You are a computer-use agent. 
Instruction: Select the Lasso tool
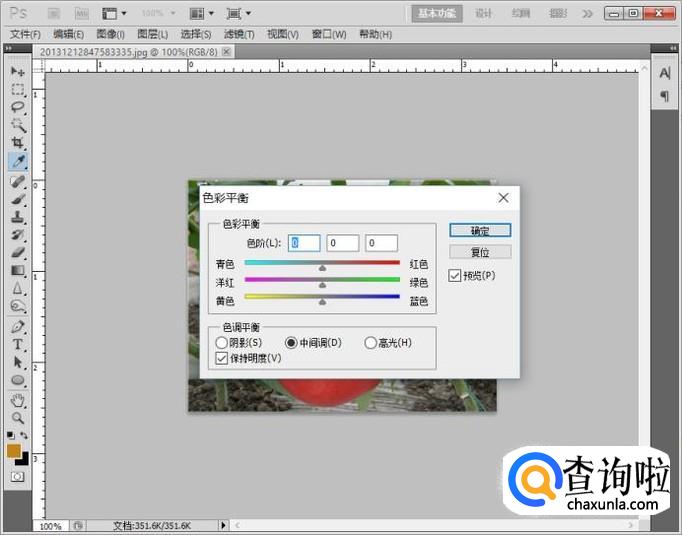coord(18,107)
